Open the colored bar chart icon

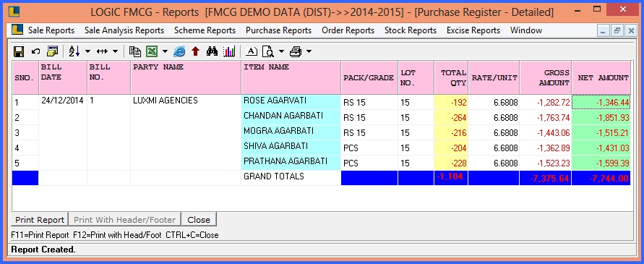click(229, 51)
